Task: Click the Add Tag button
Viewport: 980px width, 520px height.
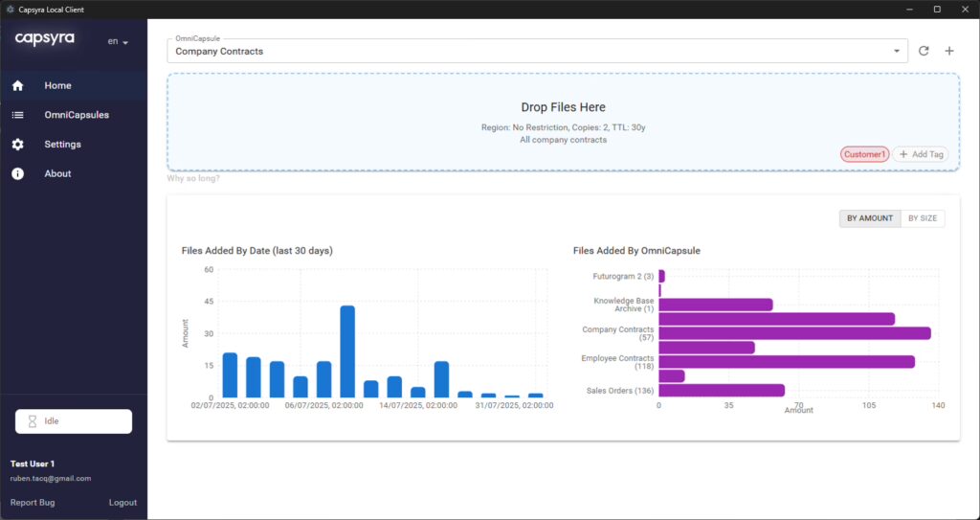Action: click(x=921, y=154)
